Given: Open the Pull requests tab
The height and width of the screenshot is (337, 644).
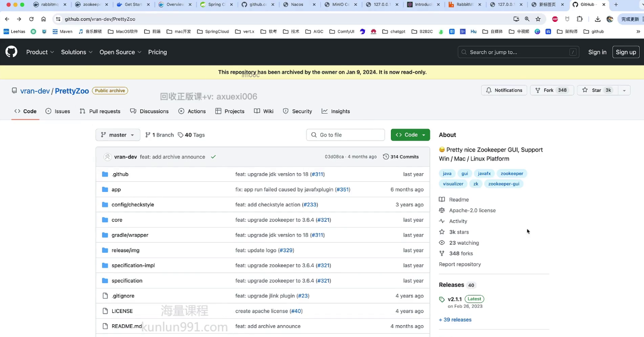Looking at the screenshot, I should 100,111.
